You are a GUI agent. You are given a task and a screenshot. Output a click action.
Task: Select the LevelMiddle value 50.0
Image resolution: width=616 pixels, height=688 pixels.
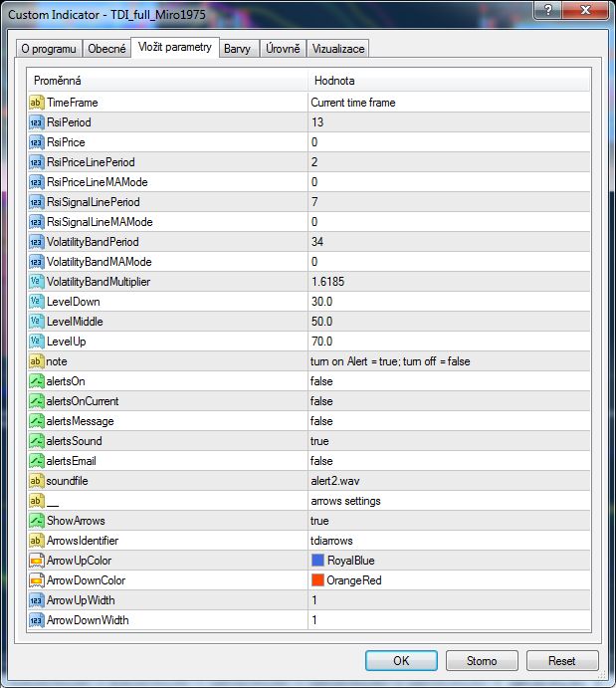(321, 322)
